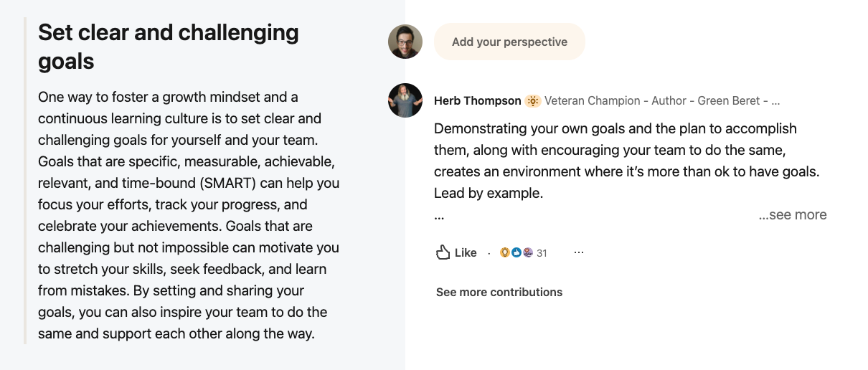Image resolution: width=868 pixels, height=370 pixels.
Task: Click your own profile picture
Action: click(x=405, y=42)
